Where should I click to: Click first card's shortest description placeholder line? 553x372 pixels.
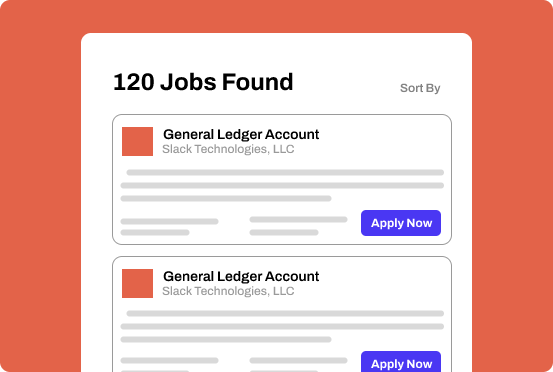click(x=226, y=199)
